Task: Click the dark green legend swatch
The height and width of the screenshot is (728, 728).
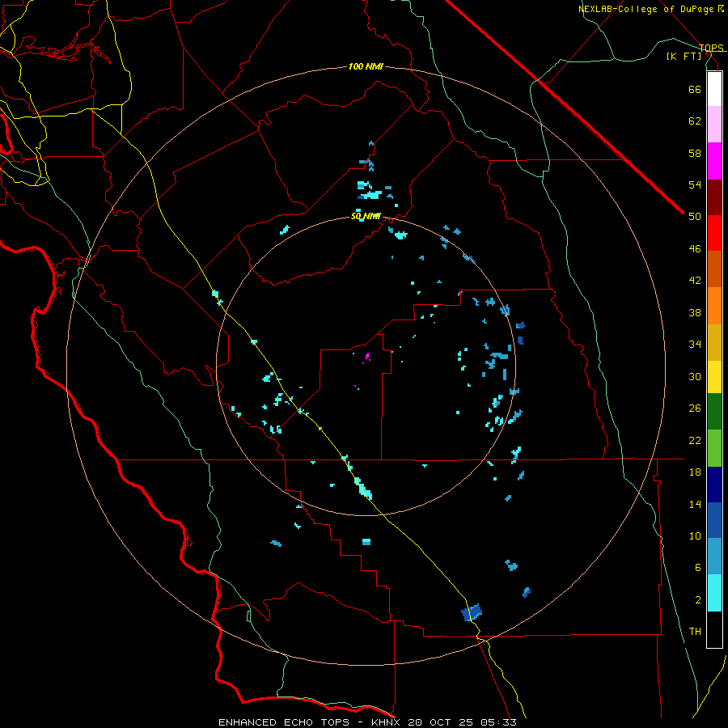Action: pos(714,412)
